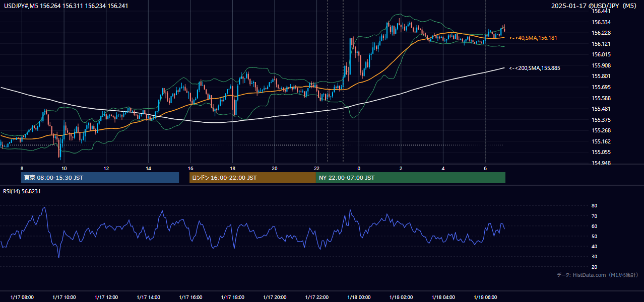The height and width of the screenshot is (302, 644).
Task: Click RSI scale level 50
Action: pos(595,236)
